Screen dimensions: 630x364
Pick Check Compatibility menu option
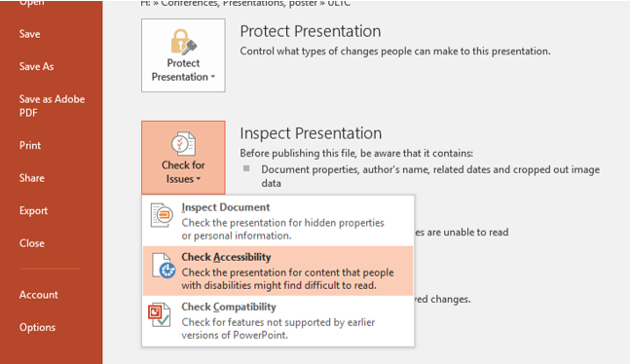[x=278, y=320]
